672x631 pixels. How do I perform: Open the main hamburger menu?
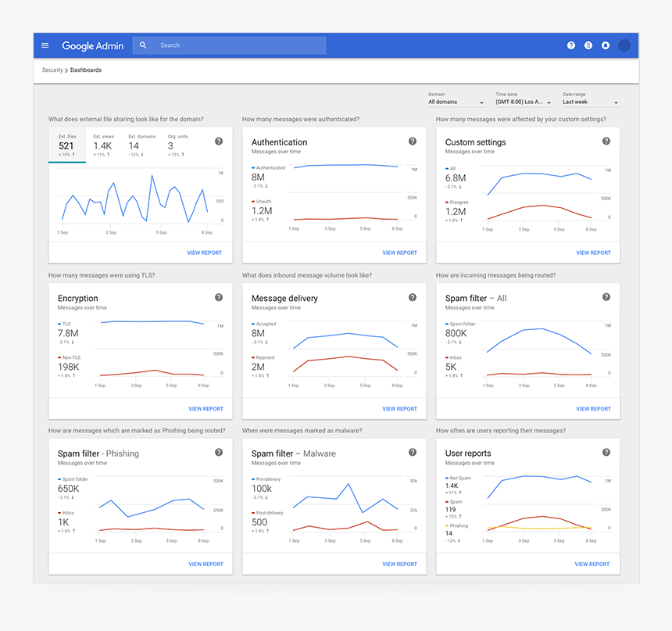[x=45, y=45]
